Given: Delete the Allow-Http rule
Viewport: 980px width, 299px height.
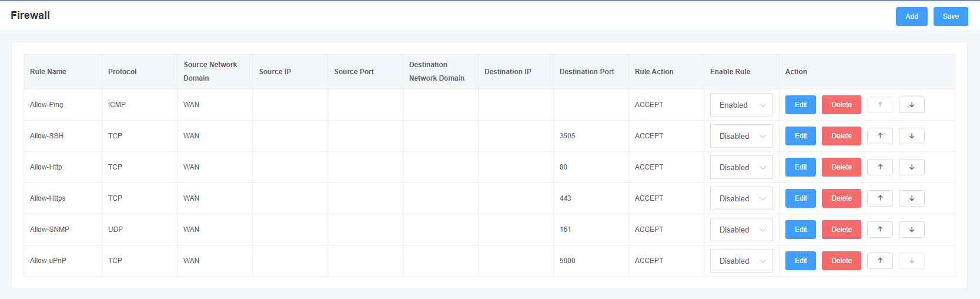Looking at the screenshot, I should point(841,167).
